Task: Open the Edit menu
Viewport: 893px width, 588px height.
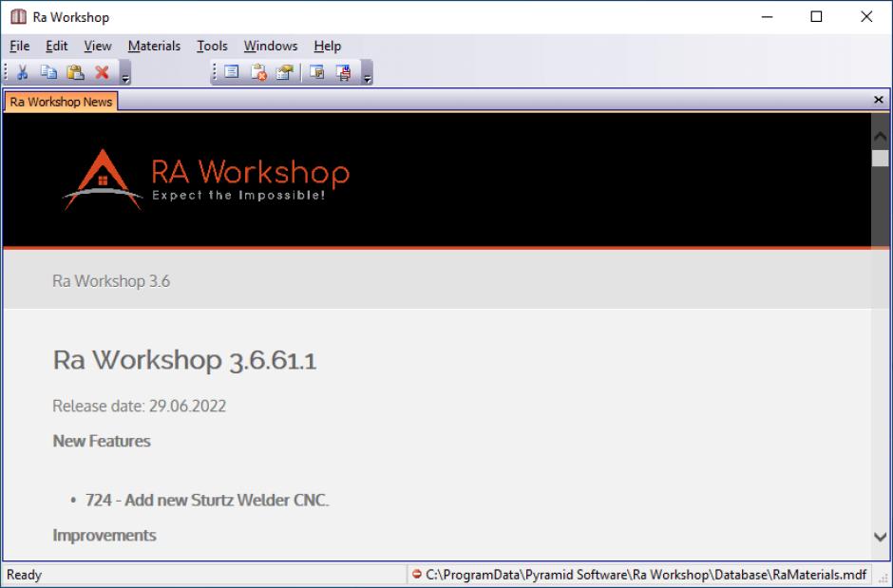Action: click(x=56, y=47)
